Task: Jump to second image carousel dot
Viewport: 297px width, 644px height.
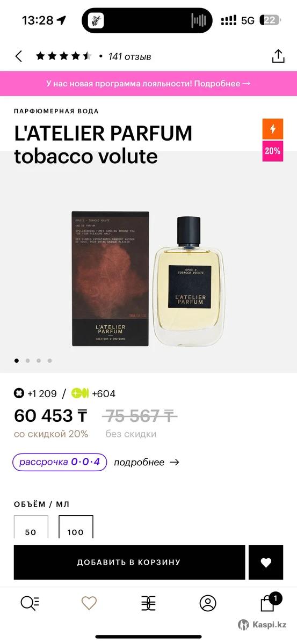Action: pos(27,361)
